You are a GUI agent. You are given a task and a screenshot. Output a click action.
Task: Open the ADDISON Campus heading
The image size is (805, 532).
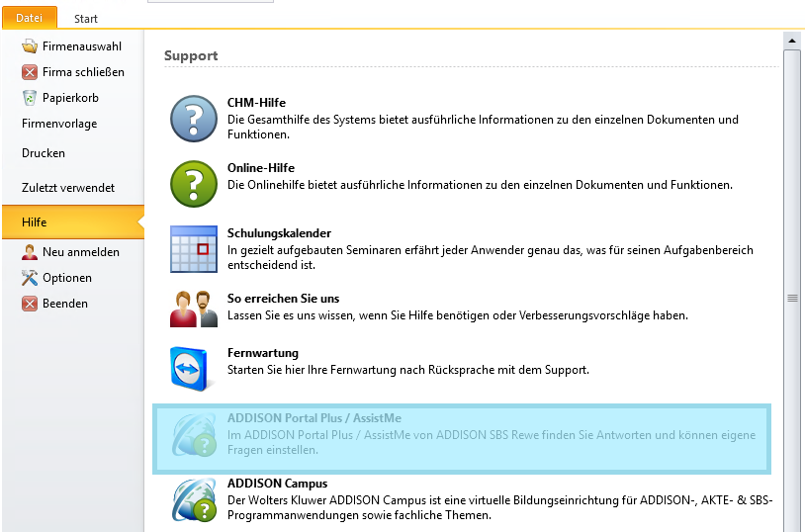click(x=277, y=484)
